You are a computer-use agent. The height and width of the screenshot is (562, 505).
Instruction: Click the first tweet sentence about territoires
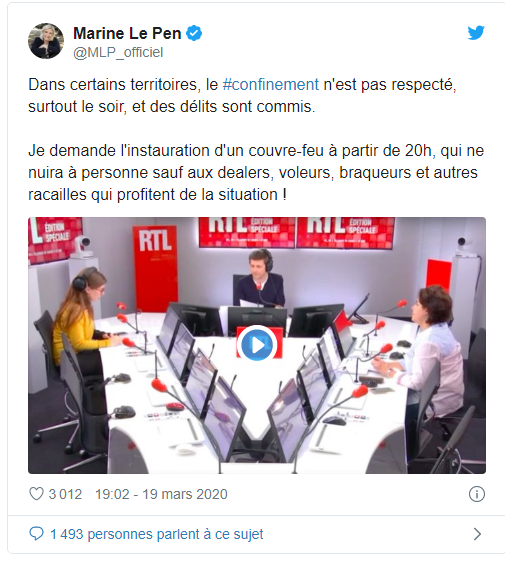pyautogui.click(x=242, y=95)
